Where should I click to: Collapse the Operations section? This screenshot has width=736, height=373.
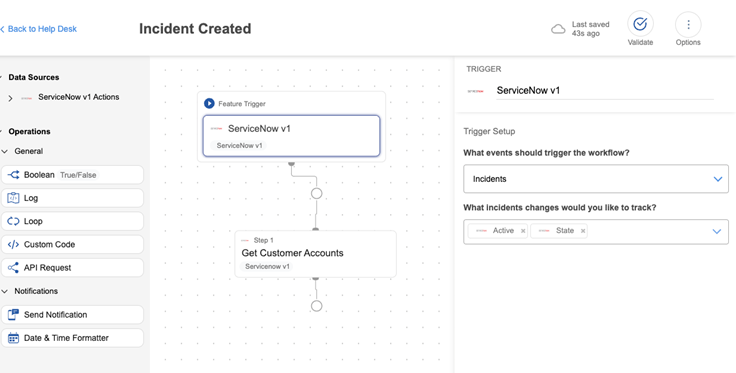[x=1, y=132]
